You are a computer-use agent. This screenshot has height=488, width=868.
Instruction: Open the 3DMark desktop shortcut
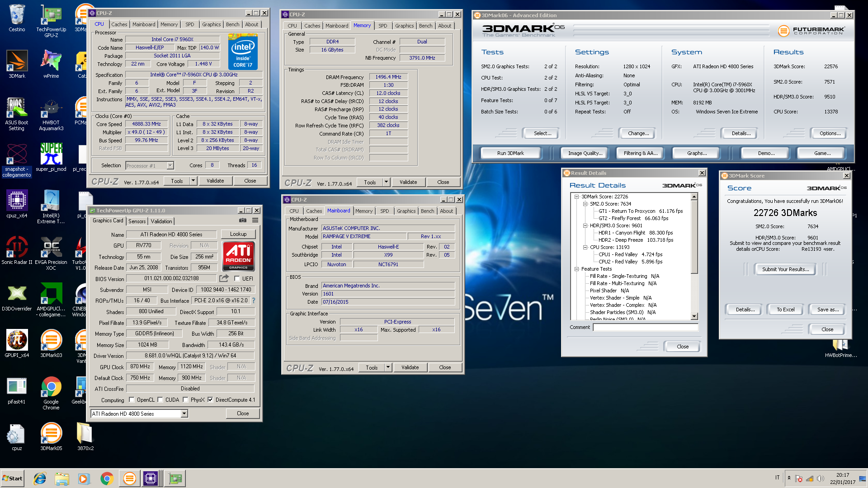(17, 64)
